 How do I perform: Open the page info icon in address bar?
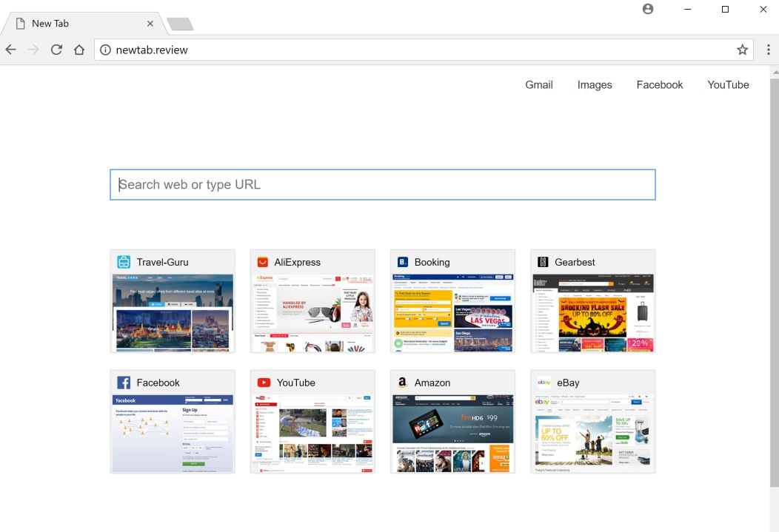coord(105,50)
